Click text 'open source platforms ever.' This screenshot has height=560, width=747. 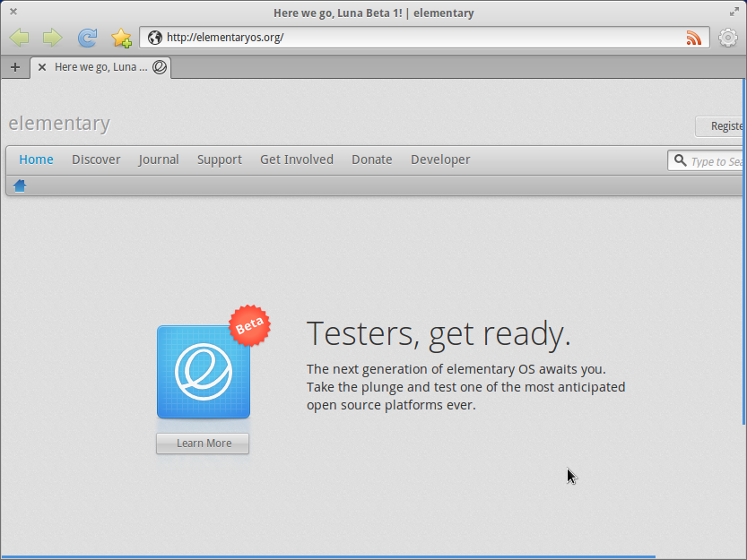click(391, 405)
